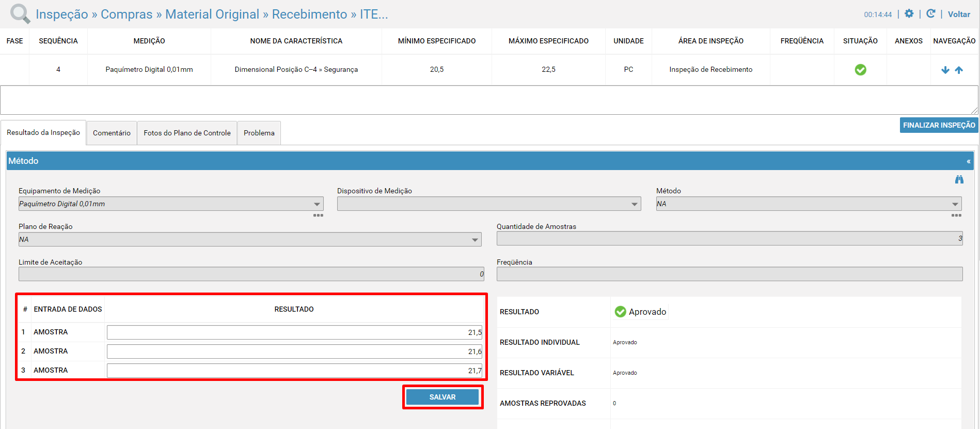Click the refresh icon beside Voltar
Viewport: 980px width, 429px height.
click(x=931, y=14)
